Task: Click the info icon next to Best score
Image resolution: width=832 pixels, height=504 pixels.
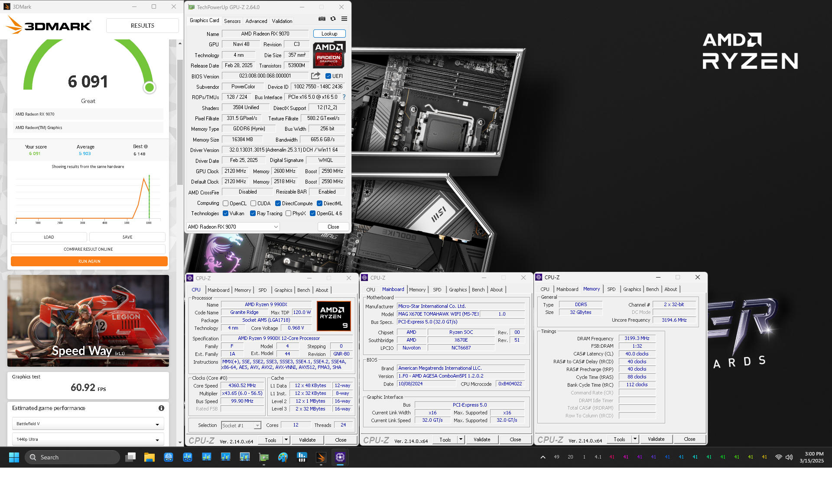Action: click(146, 146)
